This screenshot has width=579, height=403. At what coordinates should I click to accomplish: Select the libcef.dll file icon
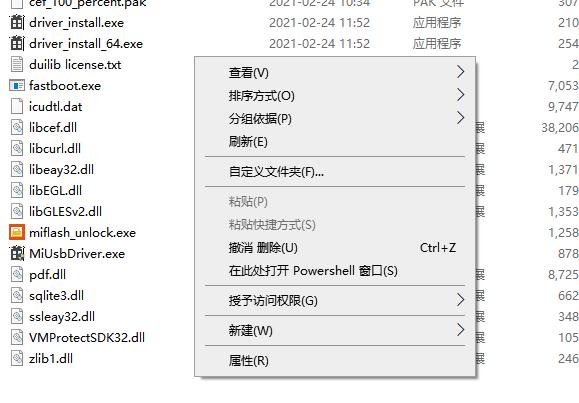coord(17,127)
